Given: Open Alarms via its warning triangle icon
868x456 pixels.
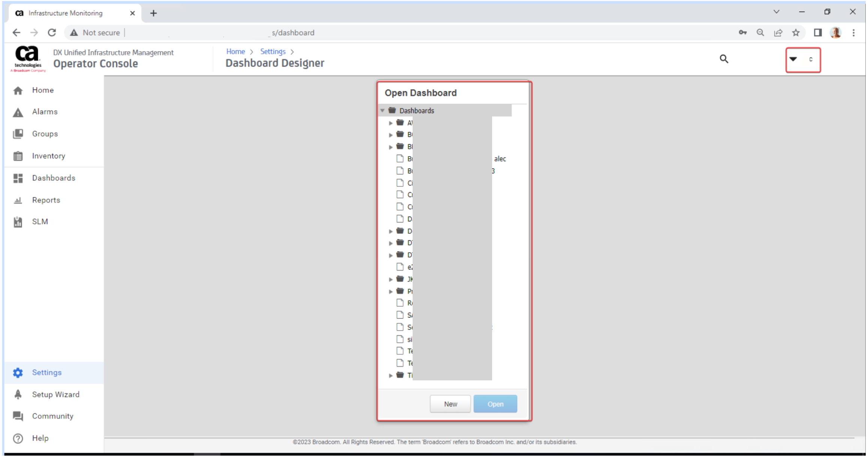Looking at the screenshot, I should tap(18, 112).
